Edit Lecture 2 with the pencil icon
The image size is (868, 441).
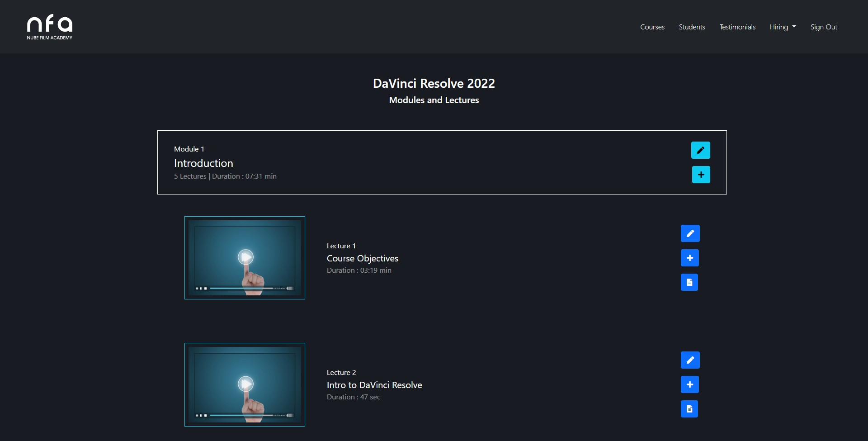pos(690,360)
